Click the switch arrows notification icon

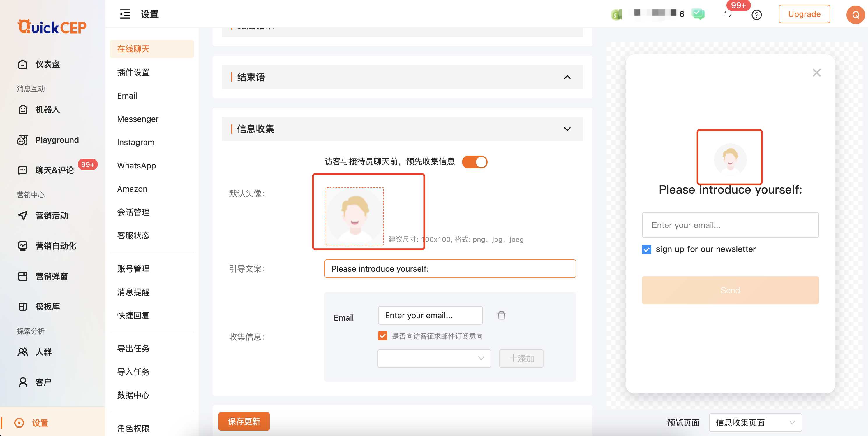(728, 14)
